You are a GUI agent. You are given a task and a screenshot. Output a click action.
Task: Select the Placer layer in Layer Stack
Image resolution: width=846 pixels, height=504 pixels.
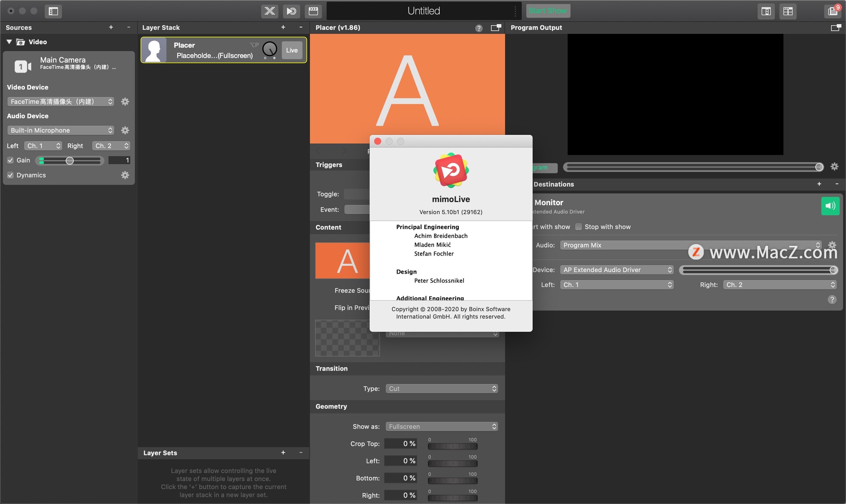[224, 50]
